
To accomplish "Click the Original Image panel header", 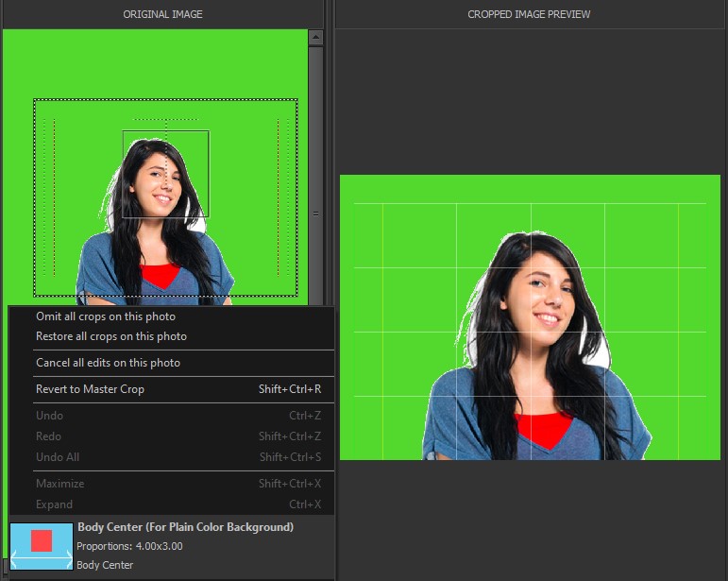I will coord(162,14).
